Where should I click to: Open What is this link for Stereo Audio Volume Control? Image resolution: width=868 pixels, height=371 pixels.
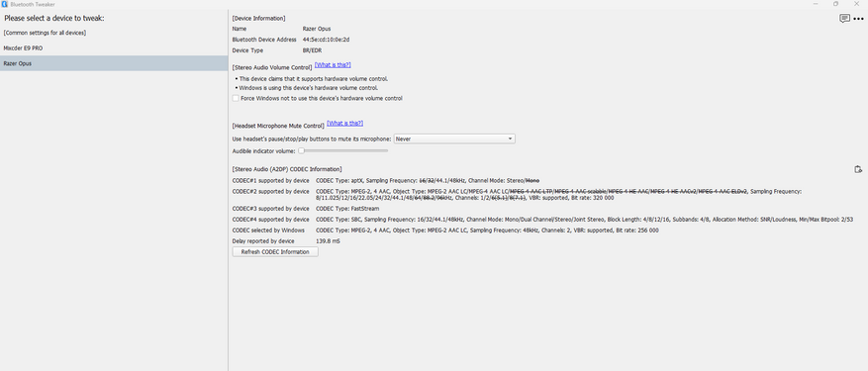click(x=333, y=64)
